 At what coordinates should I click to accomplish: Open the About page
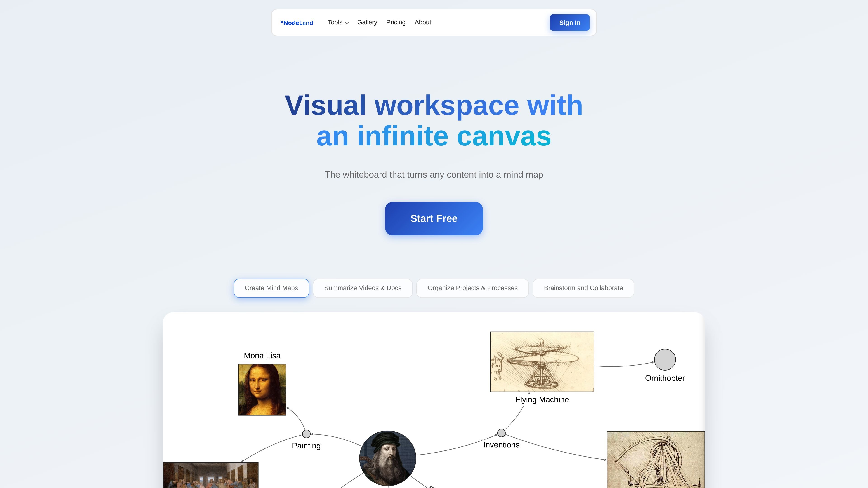click(x=422, y=23)
